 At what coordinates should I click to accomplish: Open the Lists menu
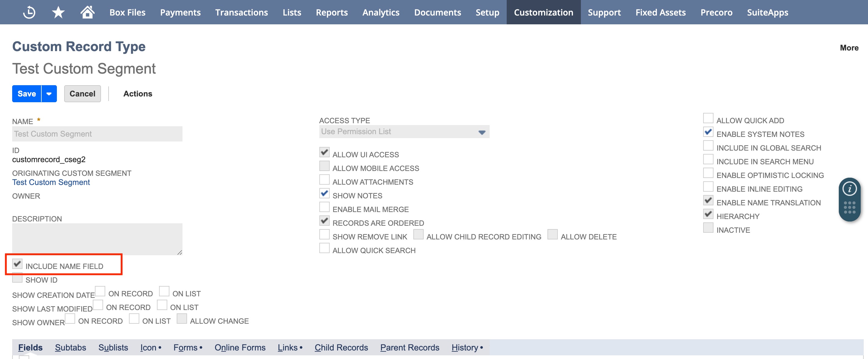tap(292, 12)
